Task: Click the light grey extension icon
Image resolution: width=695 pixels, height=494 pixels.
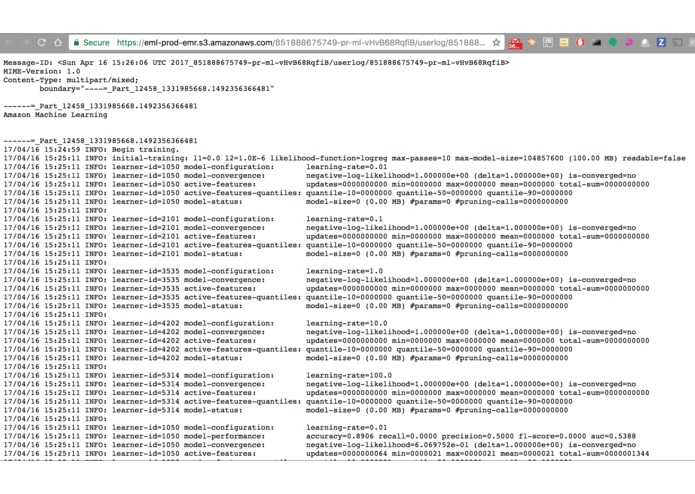Action: click(645, 43)
